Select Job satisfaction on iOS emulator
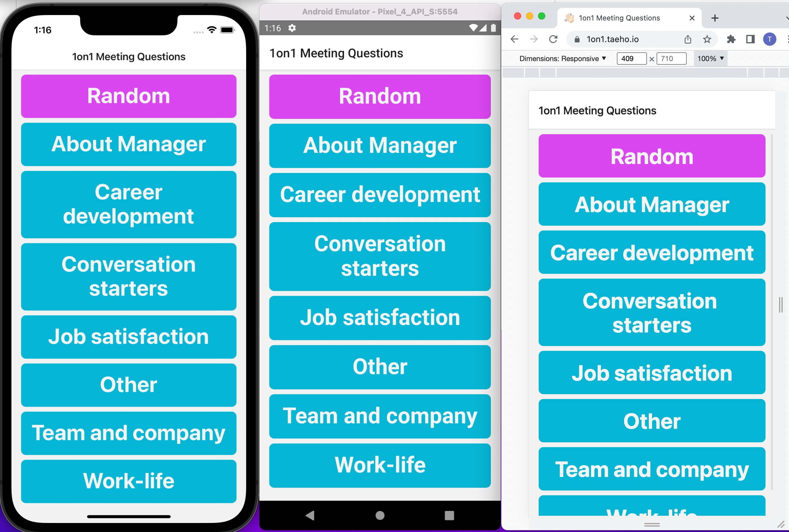Screen dimensions: 789x532 [x=128, y=336]
